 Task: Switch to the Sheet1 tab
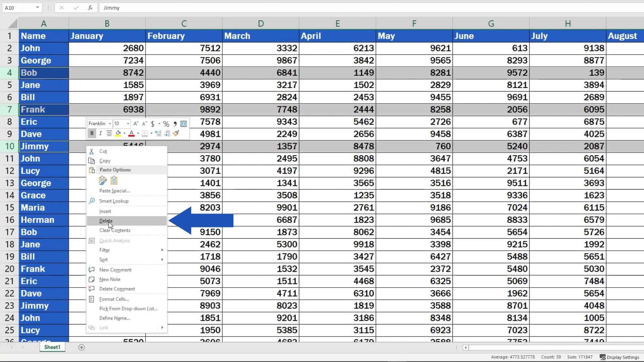tap(52, 347)
